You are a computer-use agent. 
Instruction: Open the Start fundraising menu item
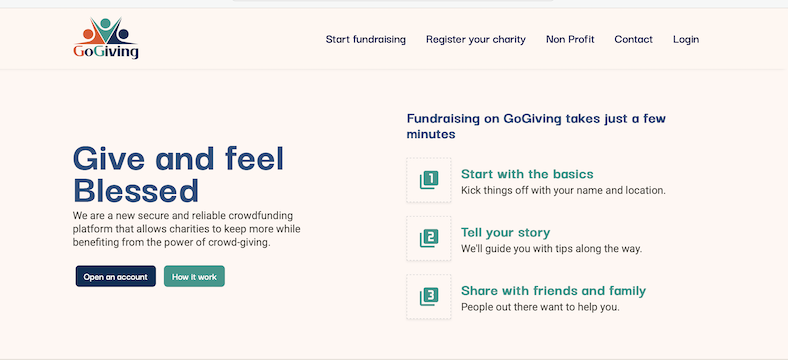tap(365, 39)
